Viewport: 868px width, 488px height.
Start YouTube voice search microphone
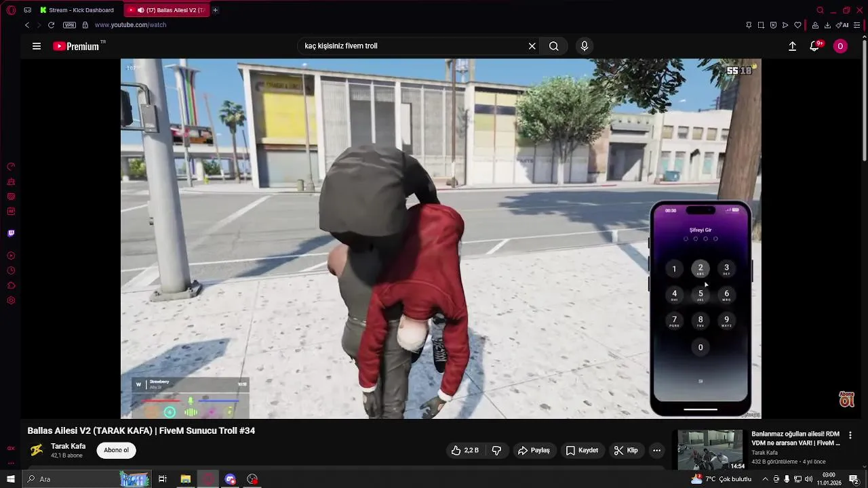tap(585, 46)
